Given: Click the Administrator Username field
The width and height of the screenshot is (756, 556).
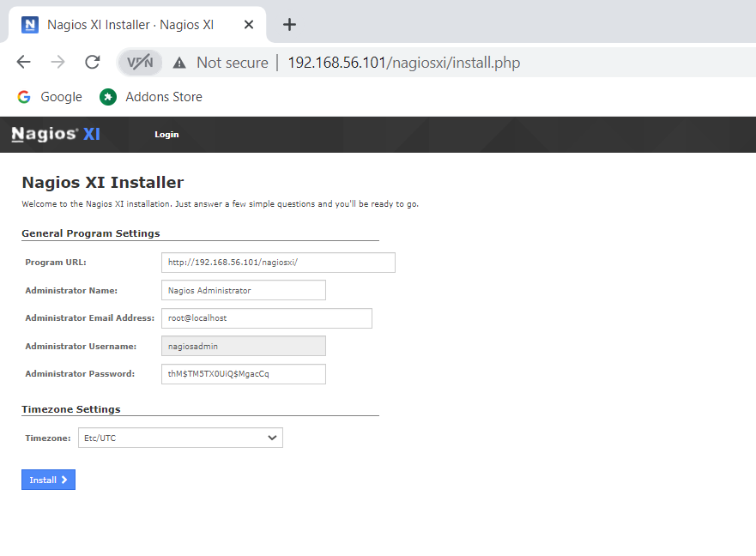Looking at the screenshot, I should point(244,347).
